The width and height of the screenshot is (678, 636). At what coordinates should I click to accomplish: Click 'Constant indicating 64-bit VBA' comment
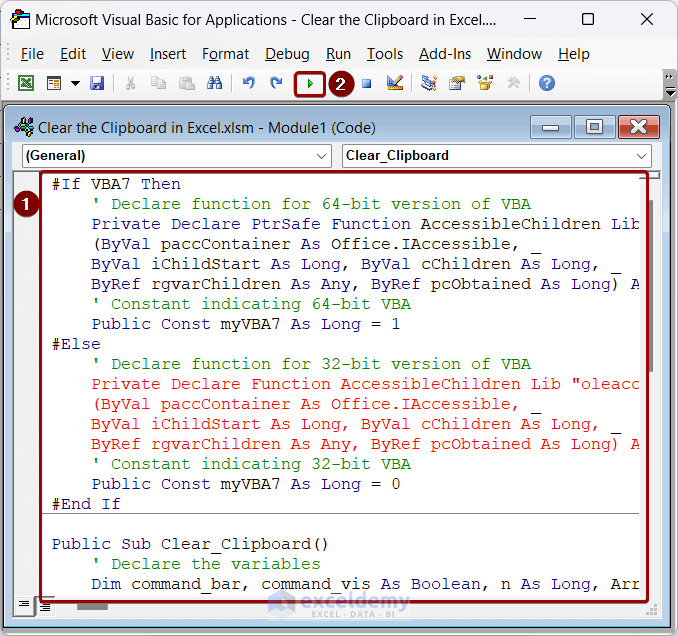pyautogui.click(x=251, y=304)
